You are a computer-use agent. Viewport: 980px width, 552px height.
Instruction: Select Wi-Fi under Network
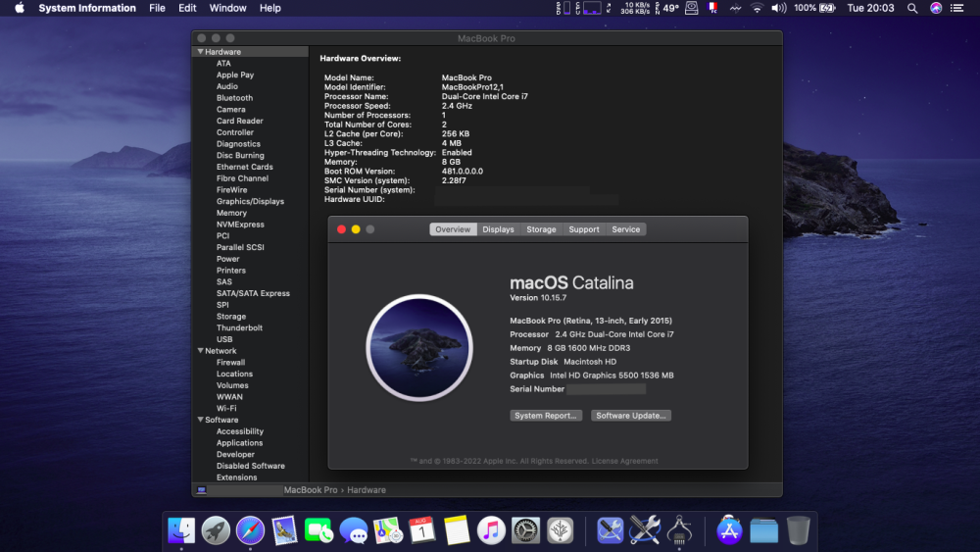click(226, 408)
